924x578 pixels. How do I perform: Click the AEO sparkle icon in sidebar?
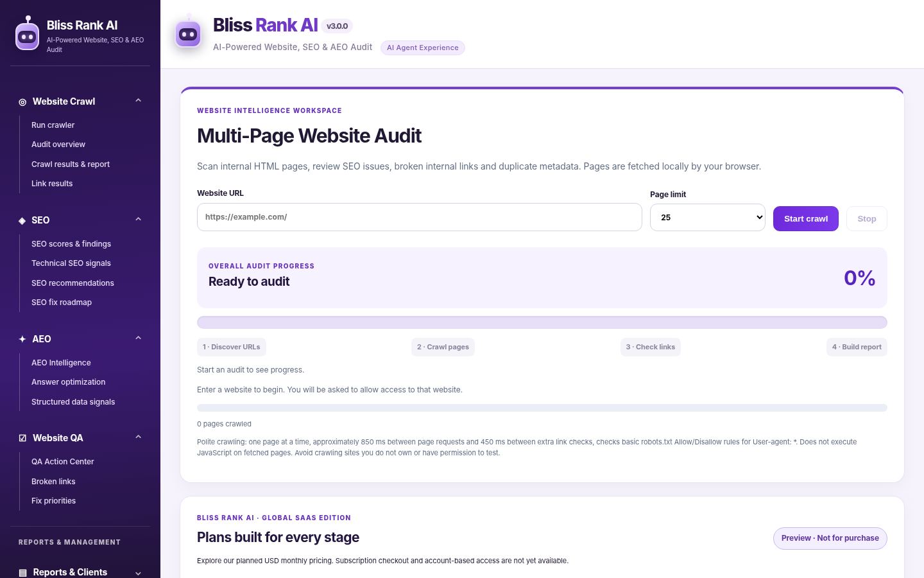click(22, 339)
